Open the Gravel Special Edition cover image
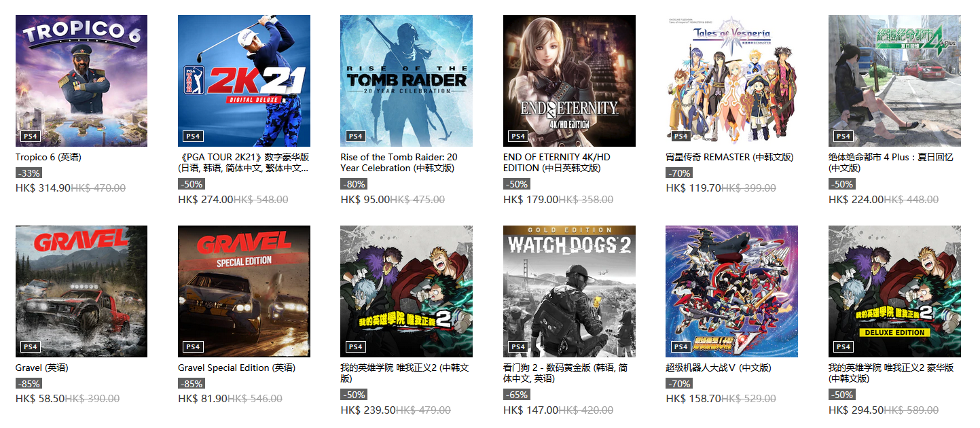This screenshot has height=428, width=980. (x=244, y=291)
